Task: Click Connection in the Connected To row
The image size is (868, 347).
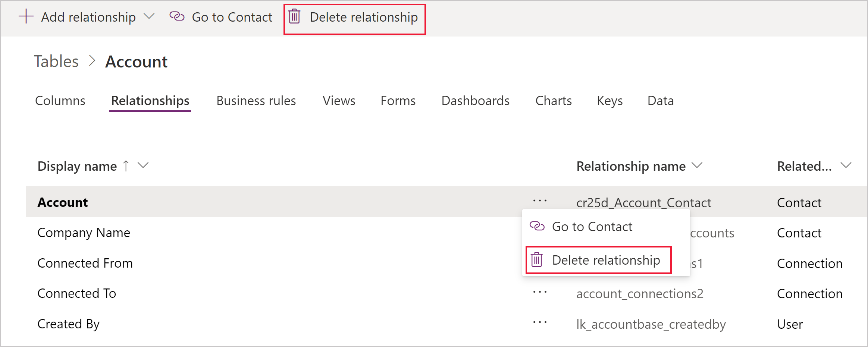Action: pyautogui.click(x=809, y=294)
